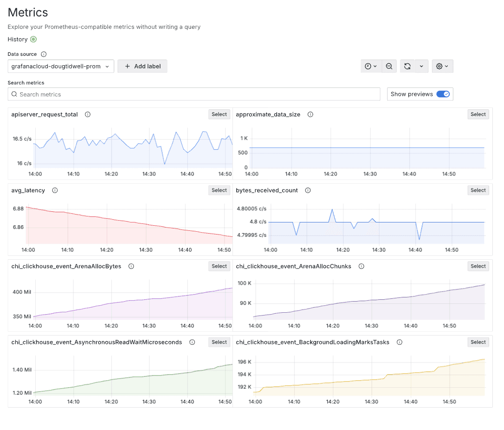This screenshot has width=504, height=430.
Task: Click the Search metrics input field
Action: (195, 94)
